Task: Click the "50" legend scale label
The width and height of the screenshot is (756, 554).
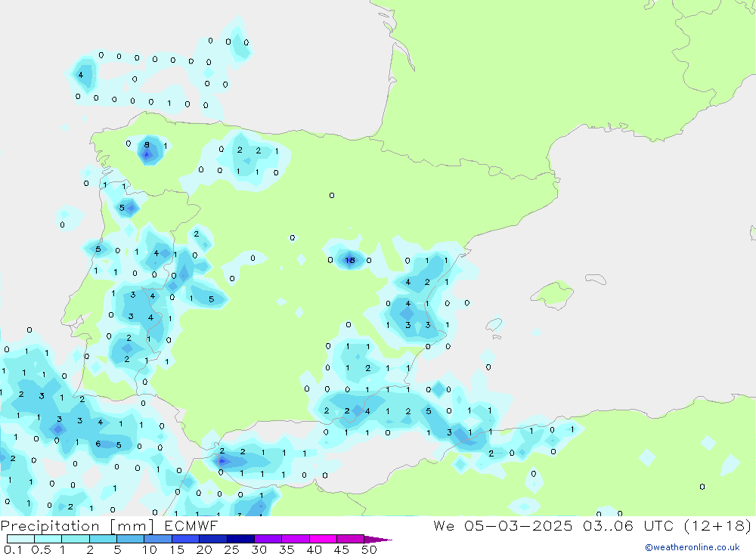Action: (369, 549)
